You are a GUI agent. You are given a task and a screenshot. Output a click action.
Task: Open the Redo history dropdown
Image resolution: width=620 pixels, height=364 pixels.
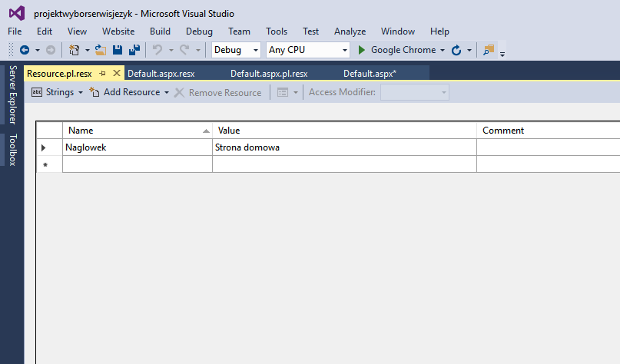click(x=198, y=50)
